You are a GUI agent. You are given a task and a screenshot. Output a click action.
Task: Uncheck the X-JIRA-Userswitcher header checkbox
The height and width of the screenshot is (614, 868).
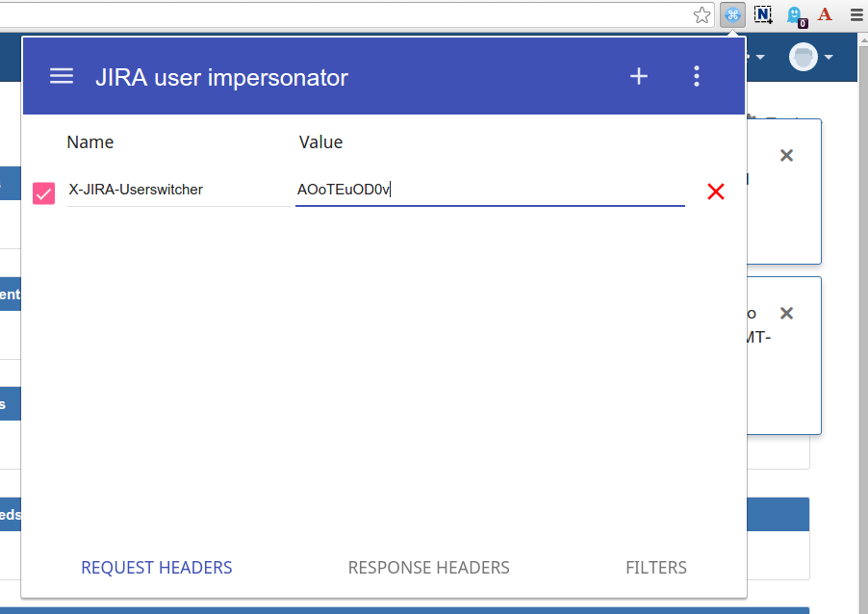(44, 192)
